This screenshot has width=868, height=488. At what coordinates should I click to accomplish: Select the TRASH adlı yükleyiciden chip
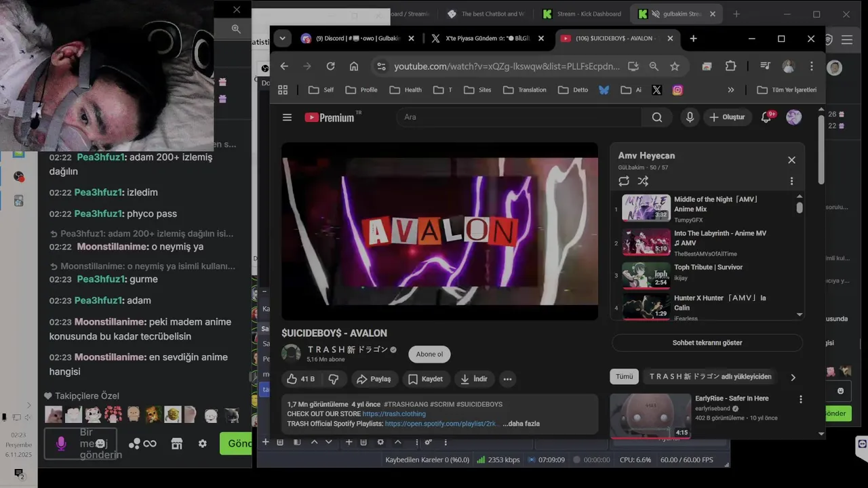click(710, 377)
